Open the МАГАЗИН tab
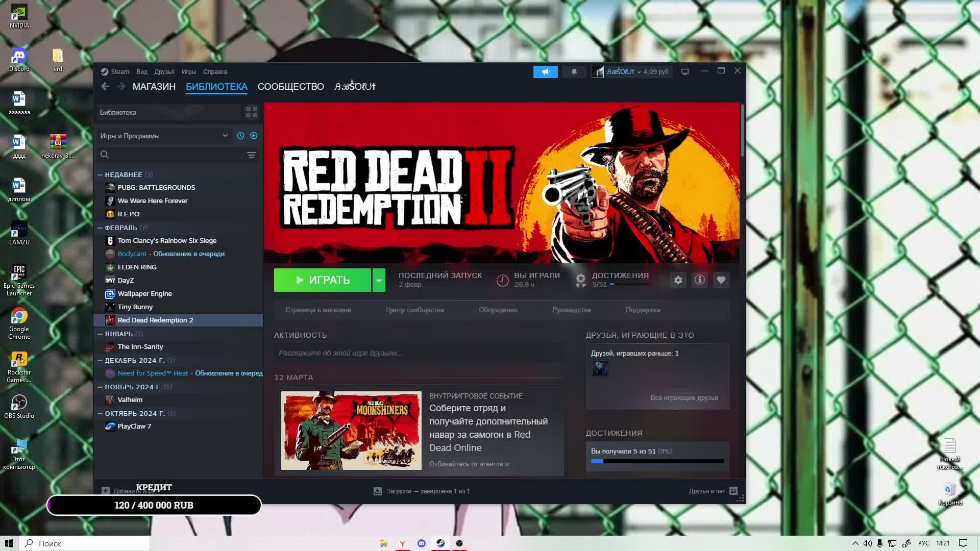This screenshot has width=980, height=551. (x=154, y=87)
